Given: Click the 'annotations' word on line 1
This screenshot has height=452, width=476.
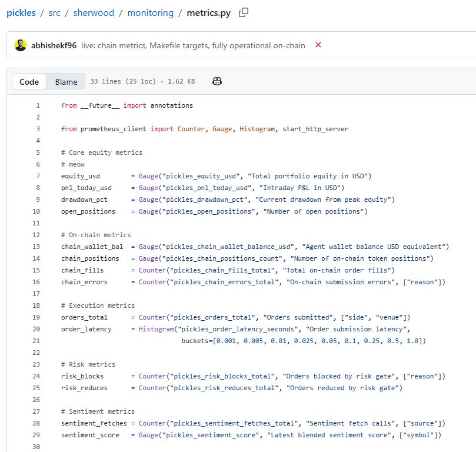Looking at the screenshot, I should pyautogui.click(x=172, y=105).
